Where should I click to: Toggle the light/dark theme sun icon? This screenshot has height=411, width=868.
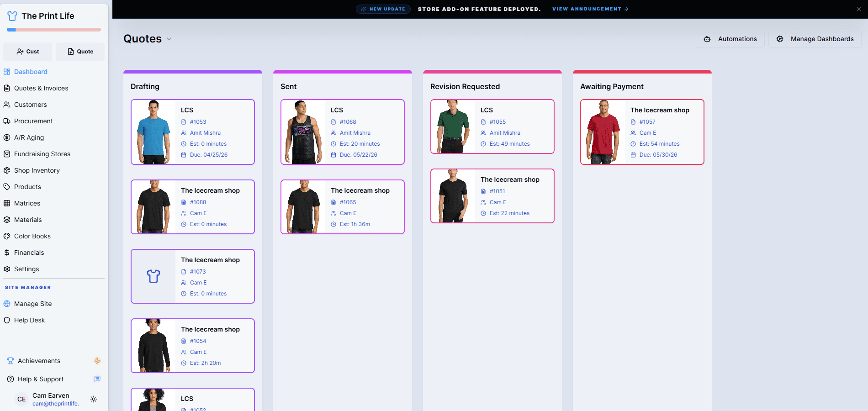[94, 399]
